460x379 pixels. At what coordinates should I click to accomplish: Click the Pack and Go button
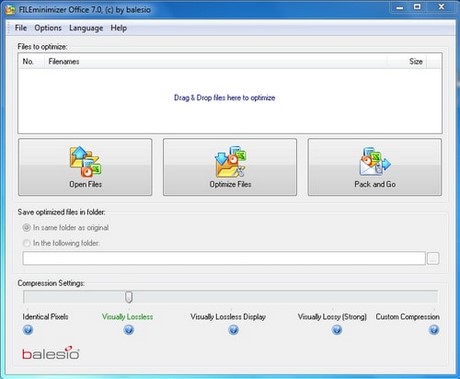pyautogui.click(x=375, y=167)
